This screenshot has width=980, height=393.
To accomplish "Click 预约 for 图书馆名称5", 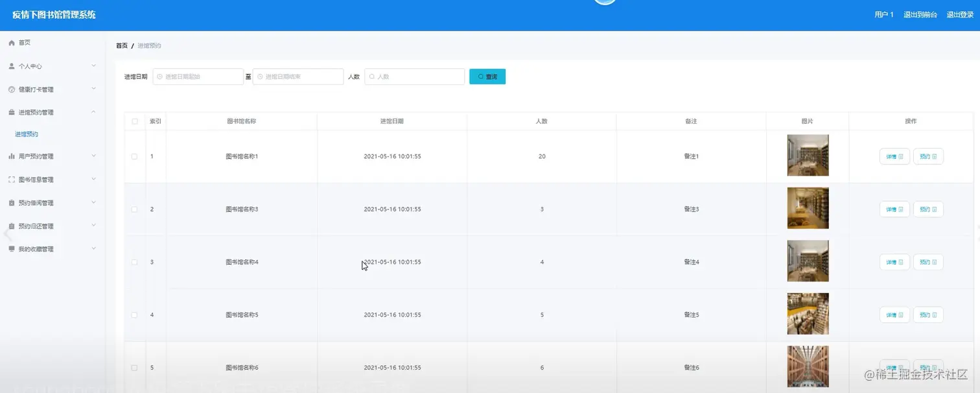I will 928,315.
